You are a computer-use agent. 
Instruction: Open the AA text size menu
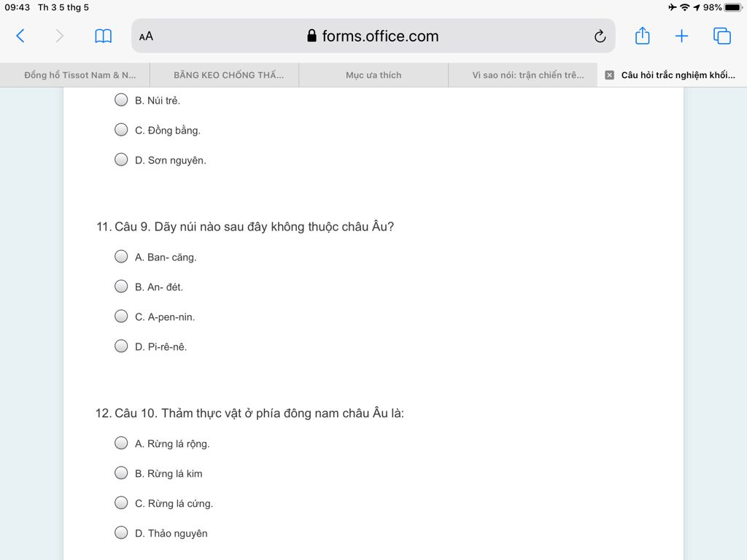pyautogui.click(x=147, y=36)
